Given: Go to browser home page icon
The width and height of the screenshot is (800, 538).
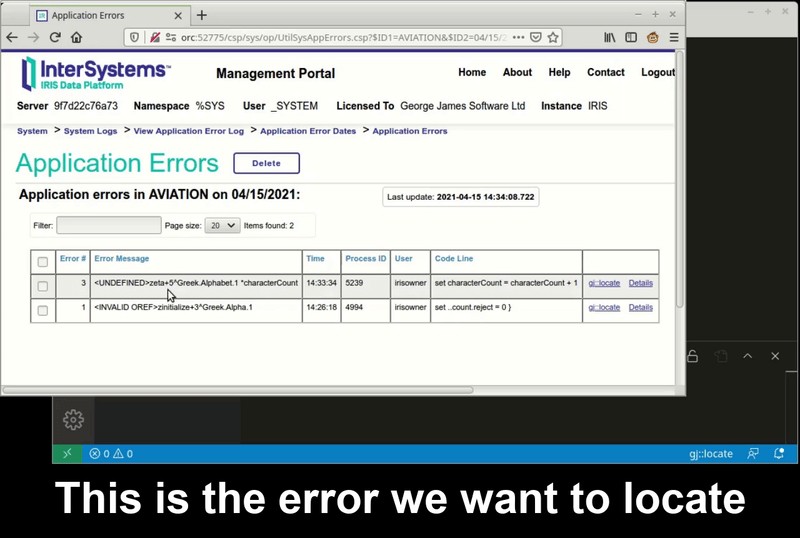Looking at the screenshot, I should click(x=77, y=37).
